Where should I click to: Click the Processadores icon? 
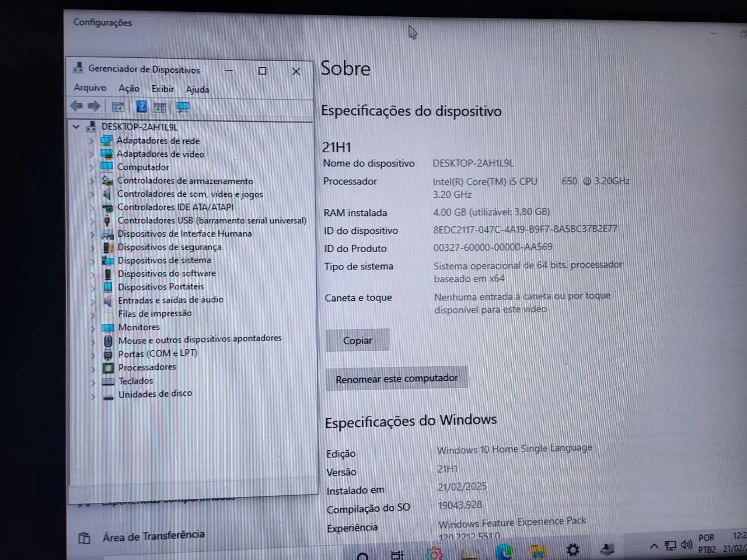(x=108, y=367)
